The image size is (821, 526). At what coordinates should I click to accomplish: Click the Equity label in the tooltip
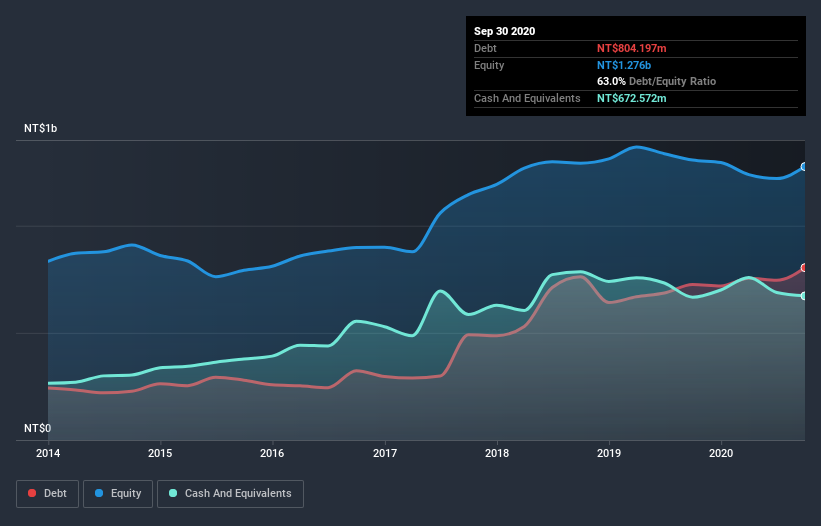[x=489, y=65]
